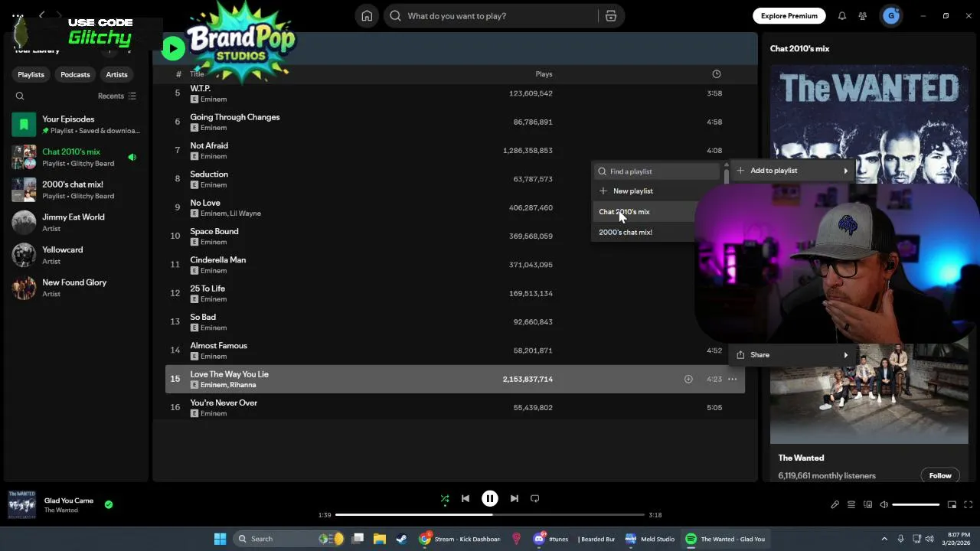Filter library by Playlists chip
The image size is (980, 551).
[31, 74]
